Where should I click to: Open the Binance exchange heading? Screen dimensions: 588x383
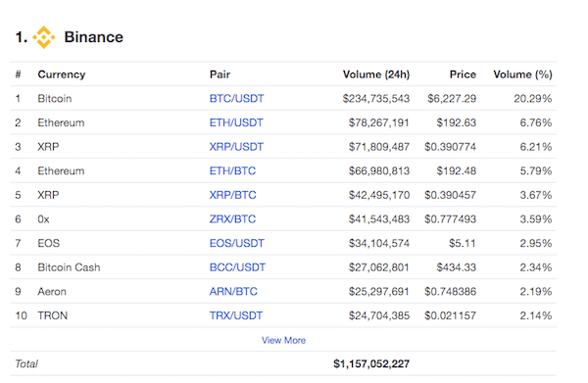pos(94,37)
